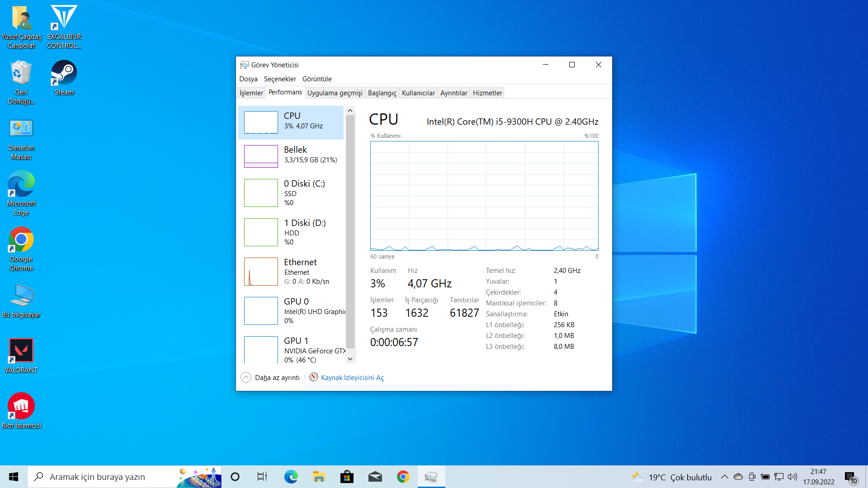This screenshot has height=488, width=868.
Task: Launch Chrome from the taskbar
Action: tap(403, 477)
